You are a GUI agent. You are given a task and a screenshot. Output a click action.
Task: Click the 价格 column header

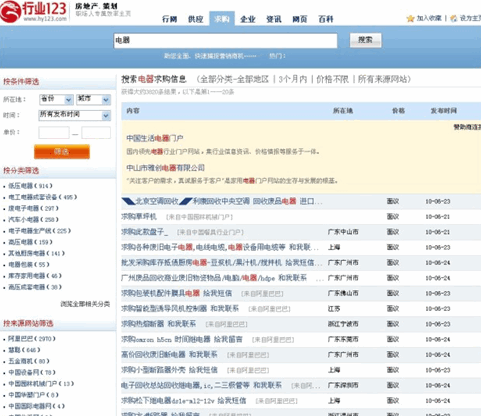pyautogui.click(x=398, y=111)
